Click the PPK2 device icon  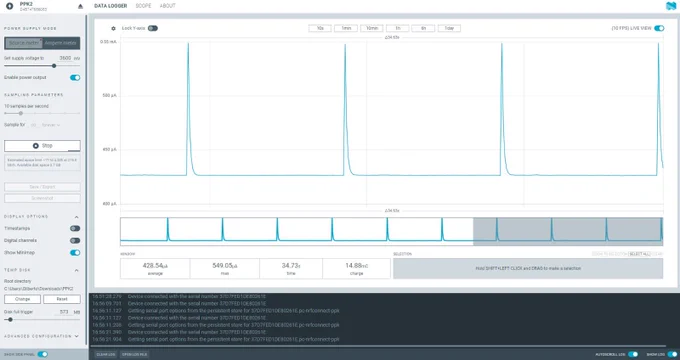pos(10,6)
